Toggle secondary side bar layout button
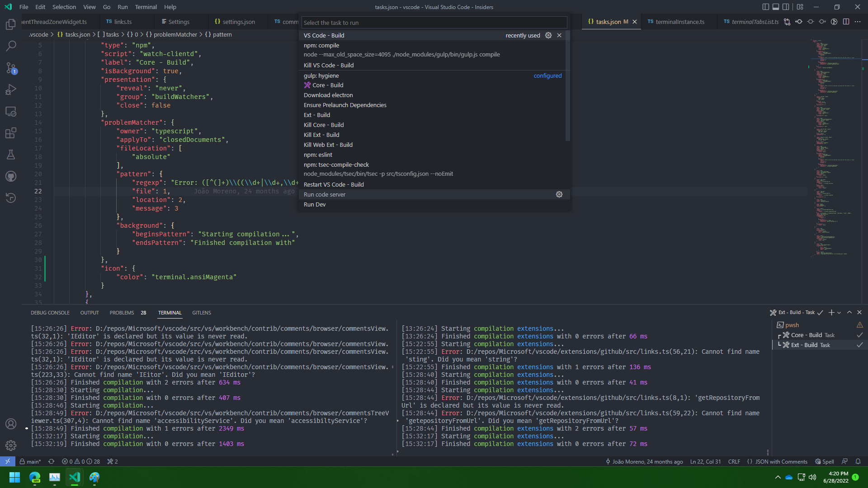The image size is (868, 488). coord(786,7)
